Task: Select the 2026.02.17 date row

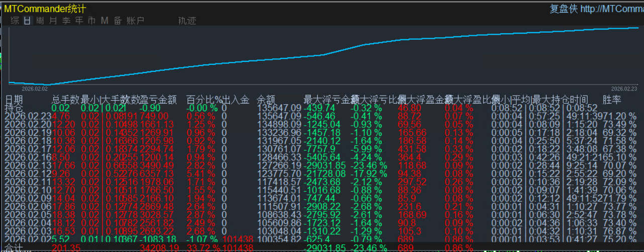Action: pyautogui.click(x=28, y=149)
